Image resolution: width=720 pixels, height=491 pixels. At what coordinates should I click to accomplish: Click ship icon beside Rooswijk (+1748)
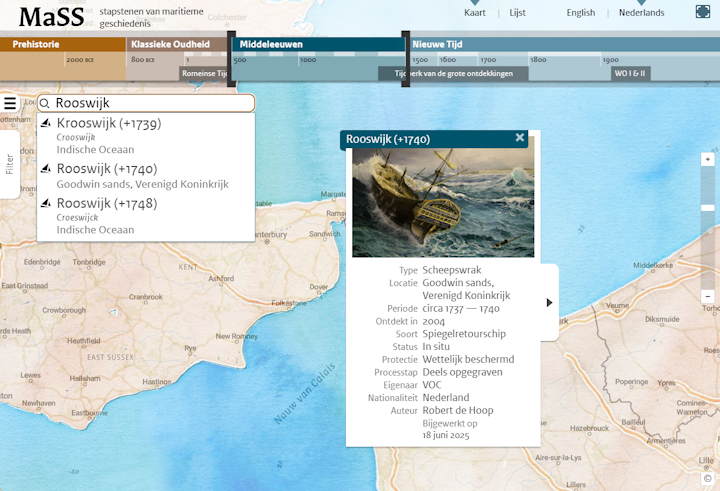pyautogui.click(x=46, y=203)
